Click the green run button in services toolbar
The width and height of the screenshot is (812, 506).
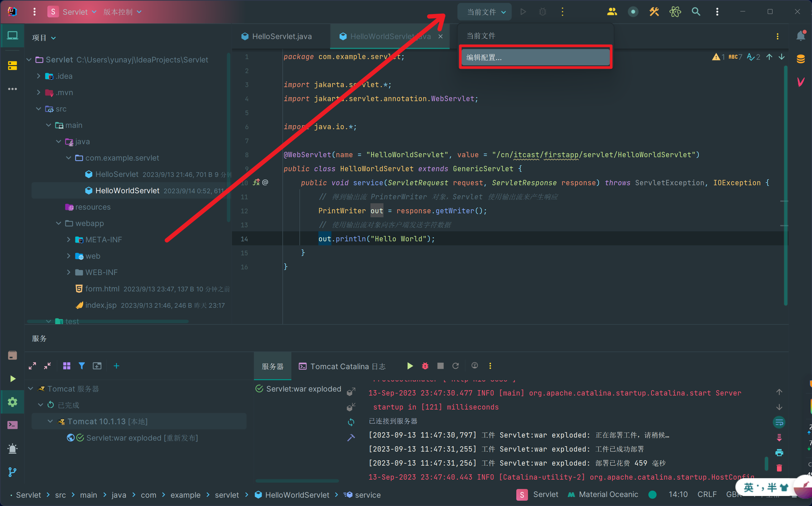point(410,366)
